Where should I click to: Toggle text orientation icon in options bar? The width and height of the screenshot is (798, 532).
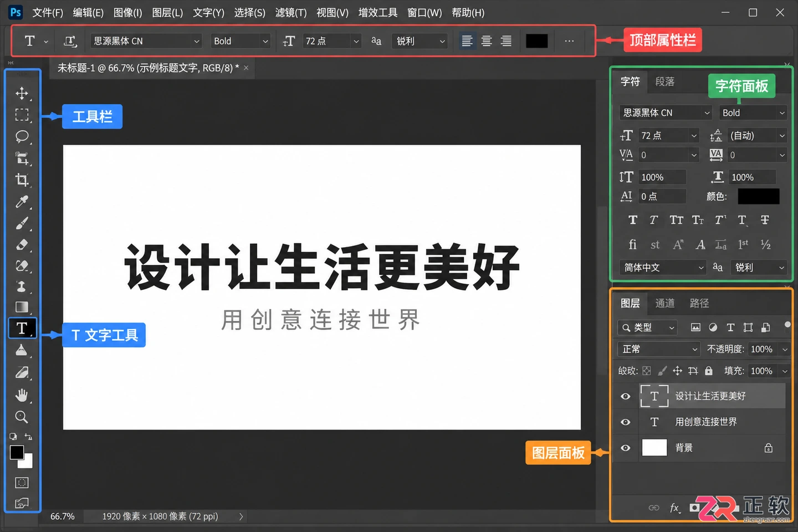[70, 41]
